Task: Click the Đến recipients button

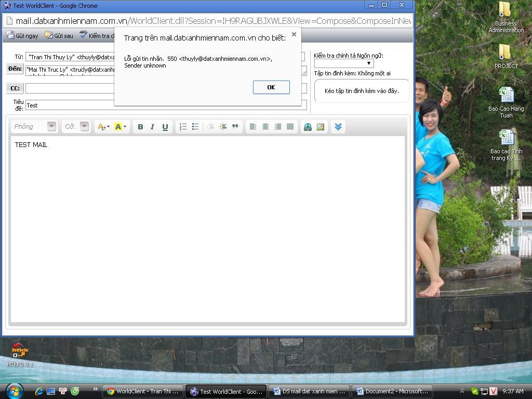Action: pyautogui.click(x=15, y=69)
